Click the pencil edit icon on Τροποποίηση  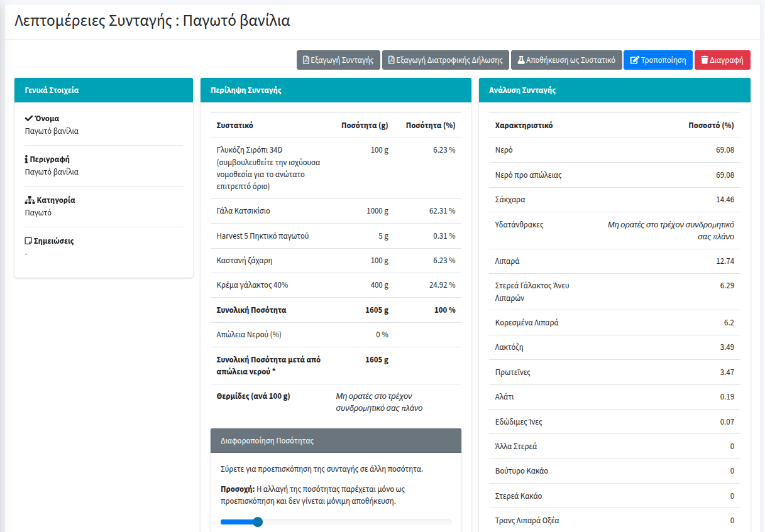coord(634,60)
